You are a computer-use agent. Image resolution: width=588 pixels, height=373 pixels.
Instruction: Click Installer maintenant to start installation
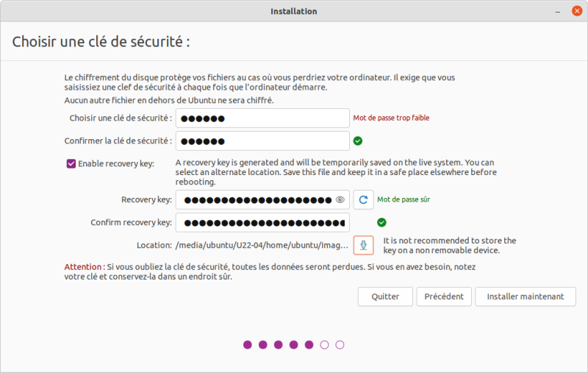pos(526,296)
